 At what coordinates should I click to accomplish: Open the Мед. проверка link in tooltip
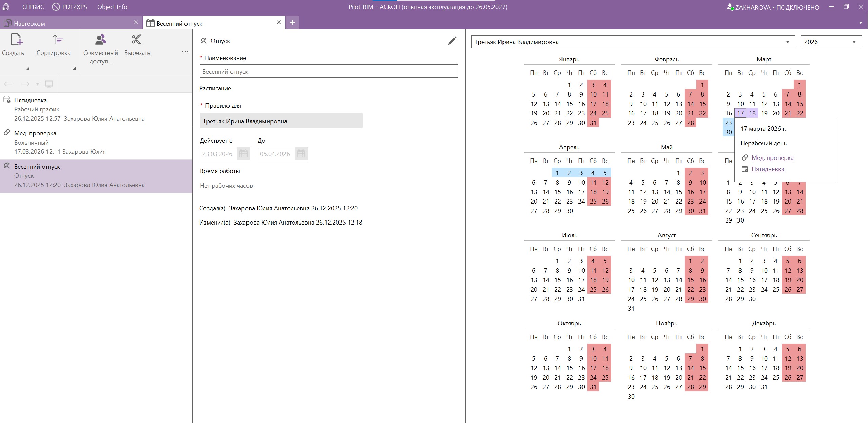772,158
